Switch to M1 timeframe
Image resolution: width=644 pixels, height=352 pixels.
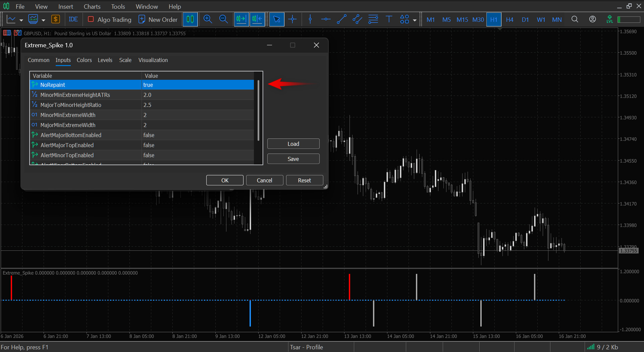pos(431,20)
